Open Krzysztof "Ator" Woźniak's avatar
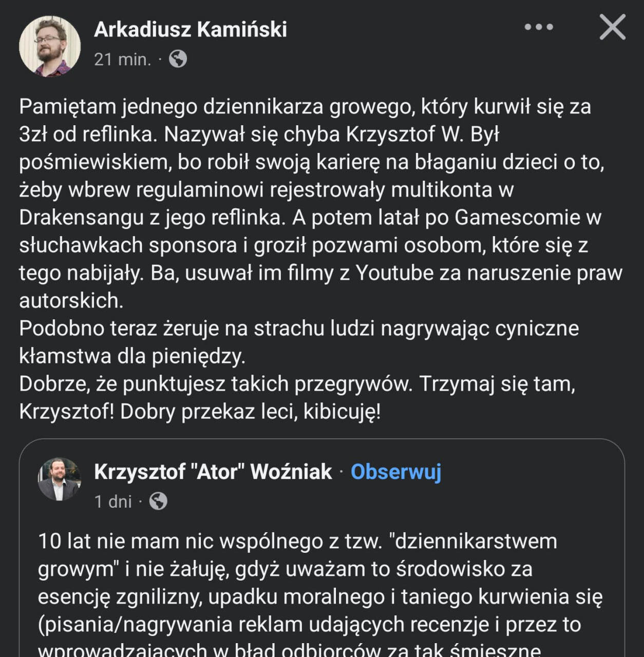The width and height of the screenshot is (644, 657). click(x=60, y=479)
